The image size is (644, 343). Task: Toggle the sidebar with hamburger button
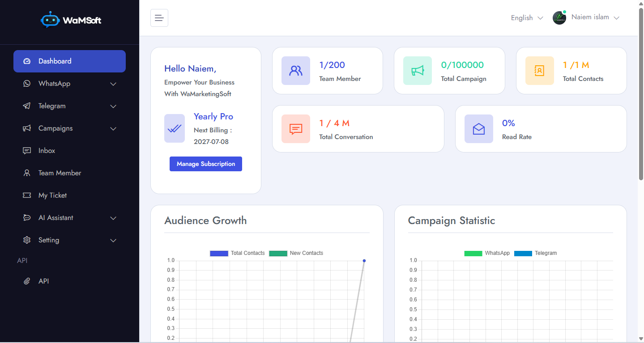click(159, 18)
